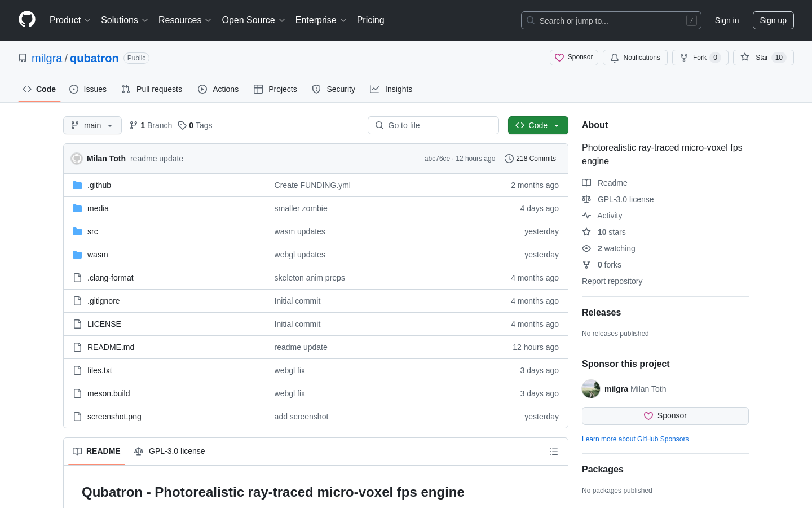The height and width of the screenshot is (508, 812).
Task: Open commit abc76ce hash link
Action: [437, 159]
